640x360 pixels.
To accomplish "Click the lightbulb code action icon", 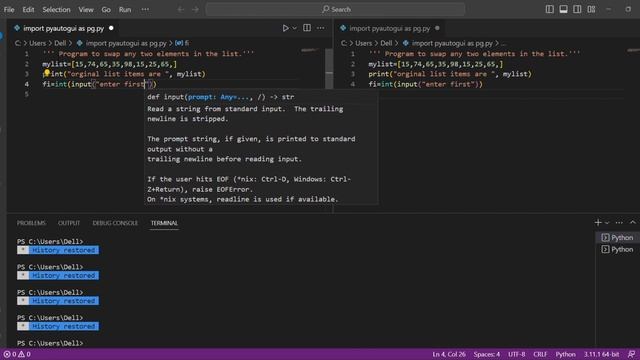I will coord(47,73).
